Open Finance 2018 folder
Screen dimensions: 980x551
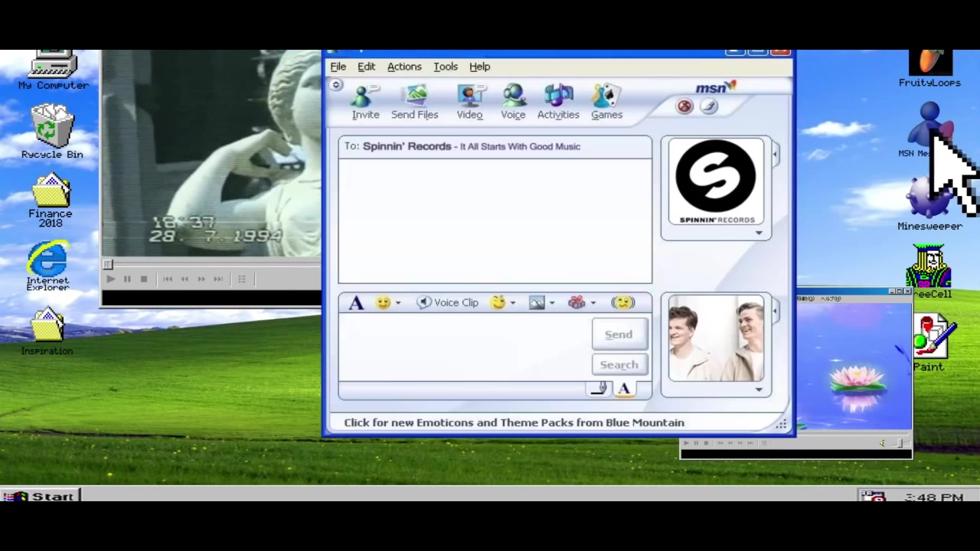(x=51, y=201)
